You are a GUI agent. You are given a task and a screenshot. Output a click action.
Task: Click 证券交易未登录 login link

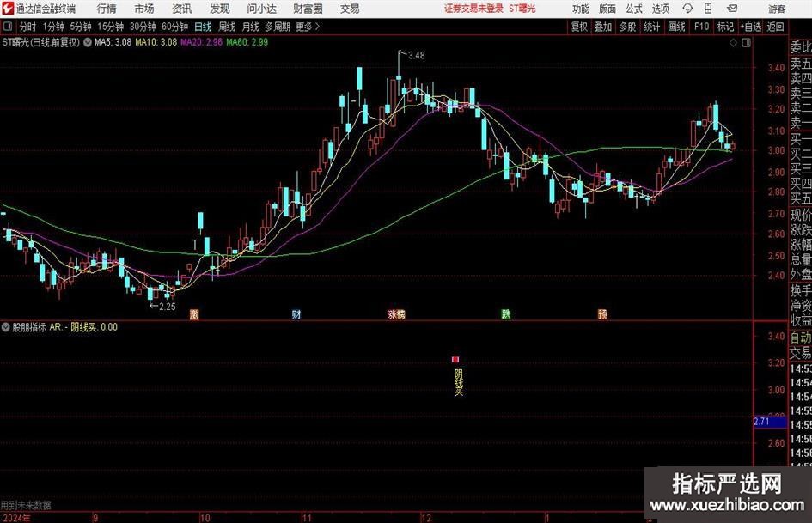(473, 9)
